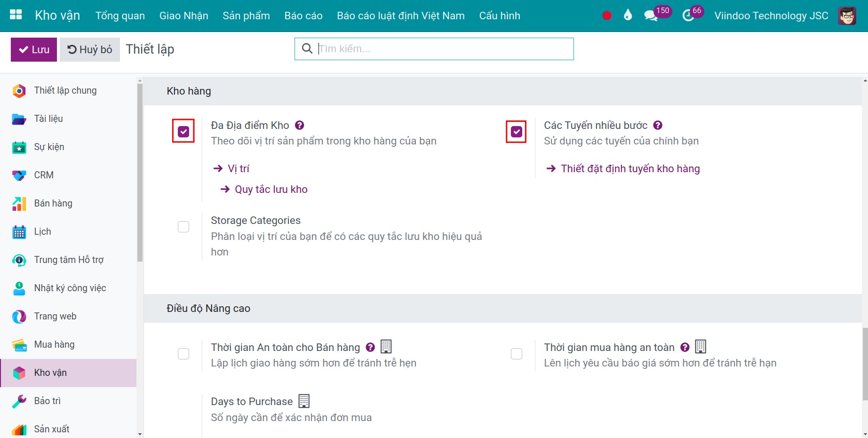Save settings with Lưu button
This screenshot has width=868, height=438.
[34, 49]
